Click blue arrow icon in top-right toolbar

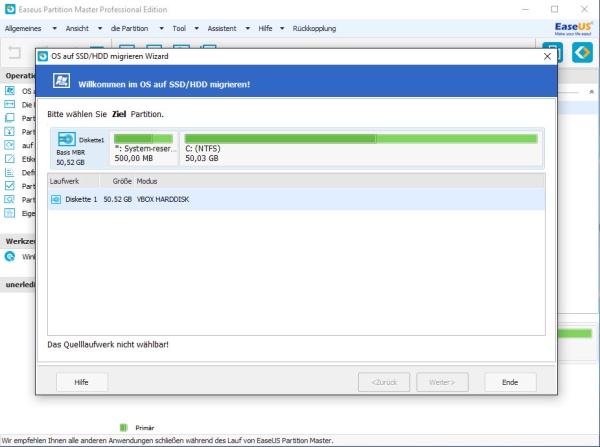pyautogui.click(x=582, y=52)
